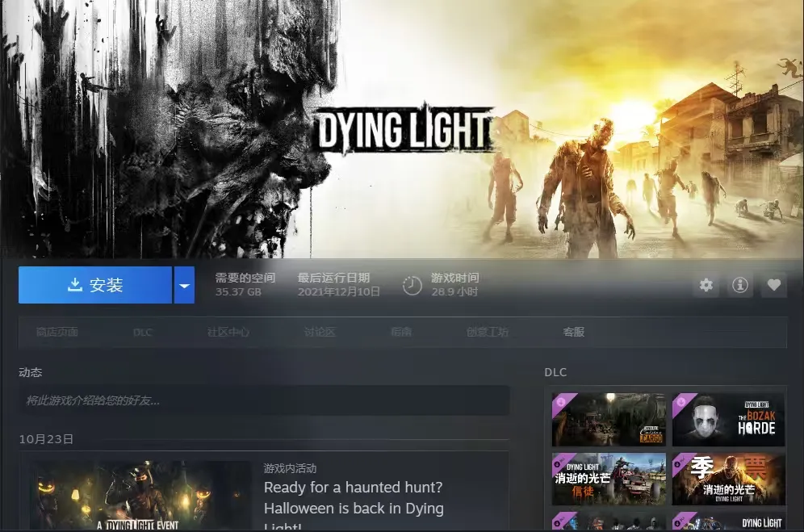The image size is (804, 532).
Task: Expand the dropdown arrow beside 安装 button
Action: point(184,286)
